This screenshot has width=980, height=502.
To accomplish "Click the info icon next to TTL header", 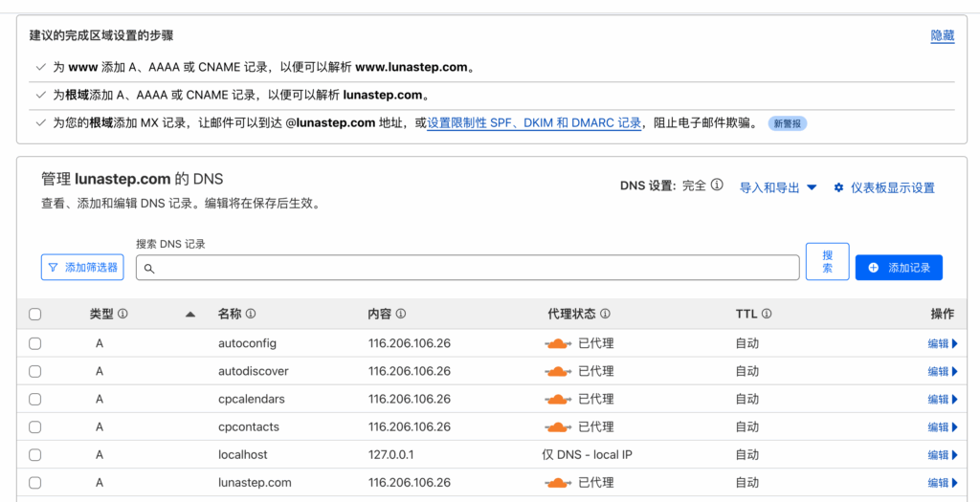I will 767,314.
